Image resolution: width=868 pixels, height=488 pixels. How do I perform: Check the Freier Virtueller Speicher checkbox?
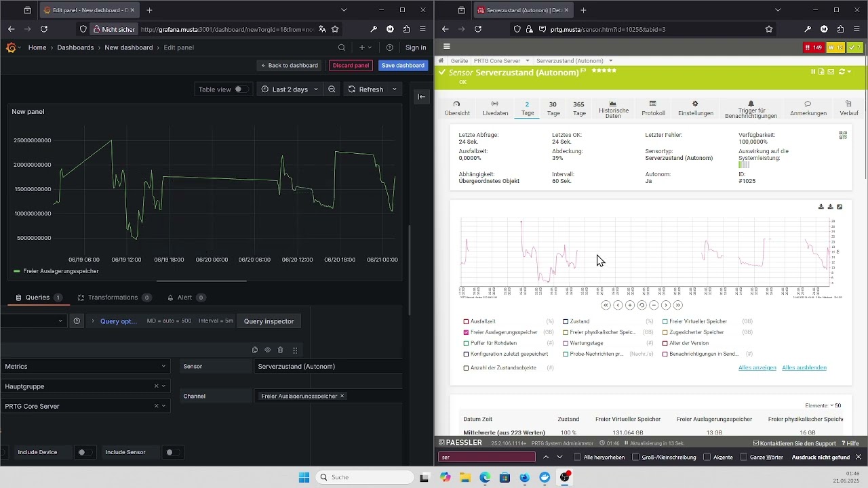click(665, 321)
